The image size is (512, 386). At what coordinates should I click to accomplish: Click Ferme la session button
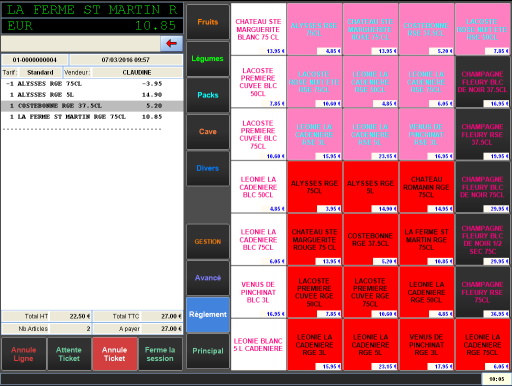pyautogui.click(x=160, y=354)
